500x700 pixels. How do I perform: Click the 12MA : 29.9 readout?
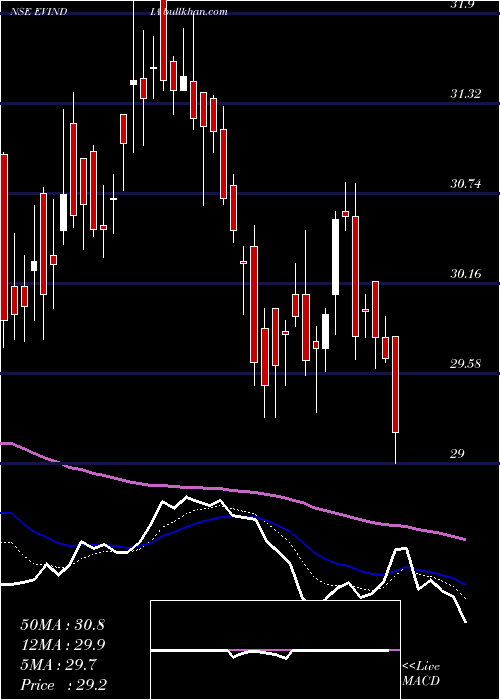(x=62, y=645)
